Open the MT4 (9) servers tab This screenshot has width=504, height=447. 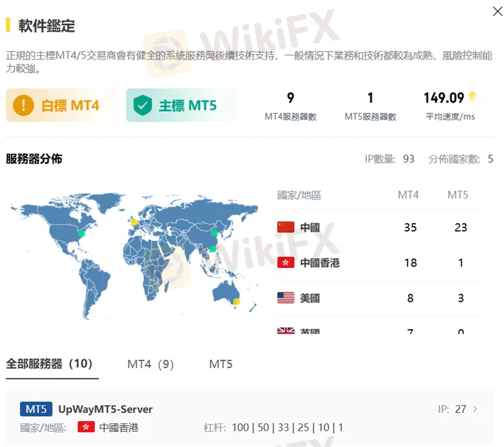tap(150, 364)
